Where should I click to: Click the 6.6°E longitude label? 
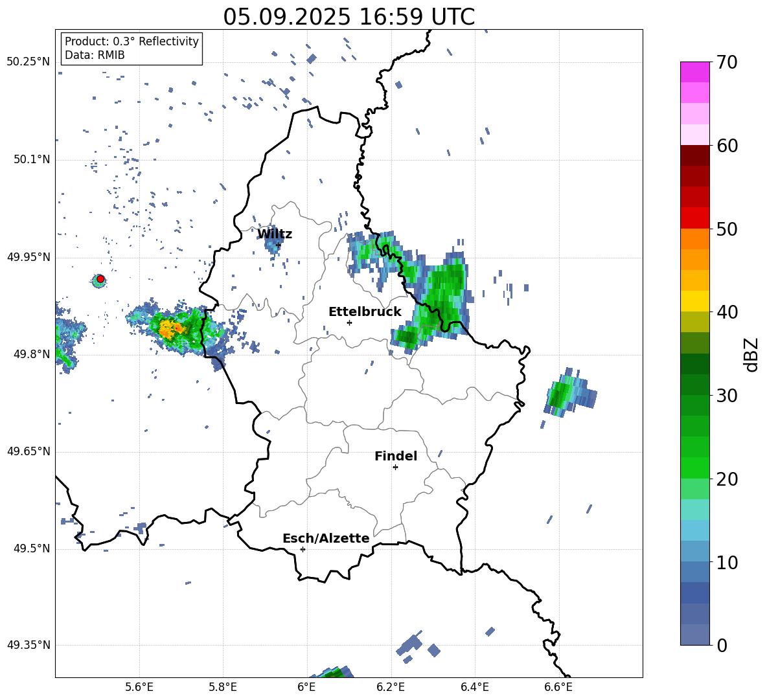[x=558, y=688]
